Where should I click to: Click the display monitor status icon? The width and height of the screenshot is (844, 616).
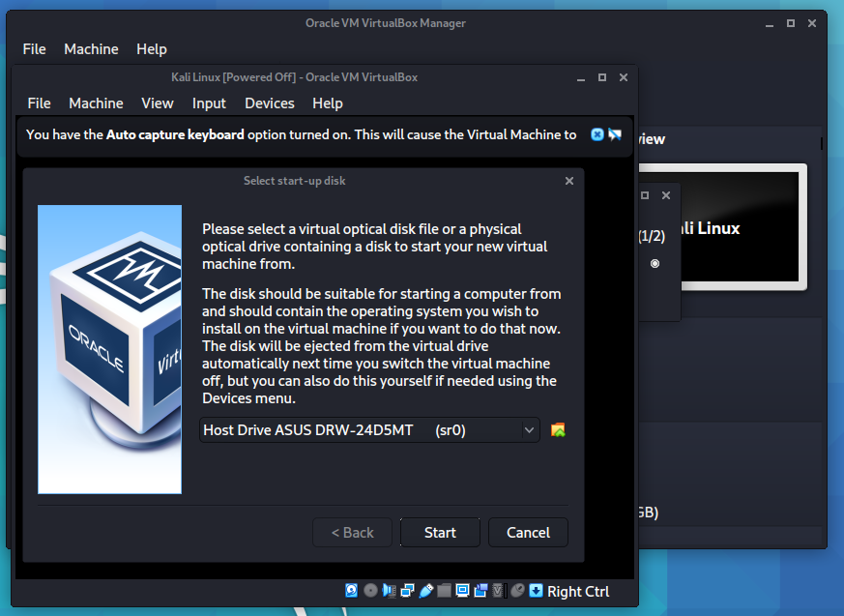pos(462,590)
